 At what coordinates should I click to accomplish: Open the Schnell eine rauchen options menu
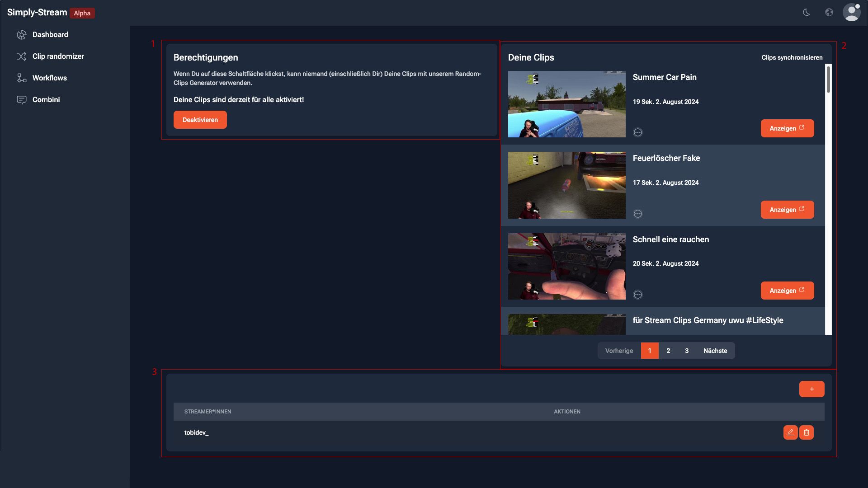pyautogui.click(x=637, y=294)
